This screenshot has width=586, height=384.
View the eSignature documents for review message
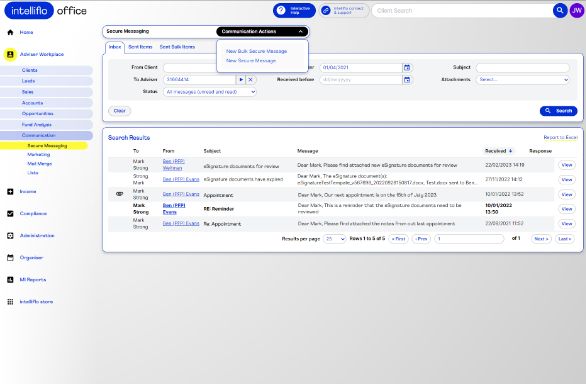567,165
